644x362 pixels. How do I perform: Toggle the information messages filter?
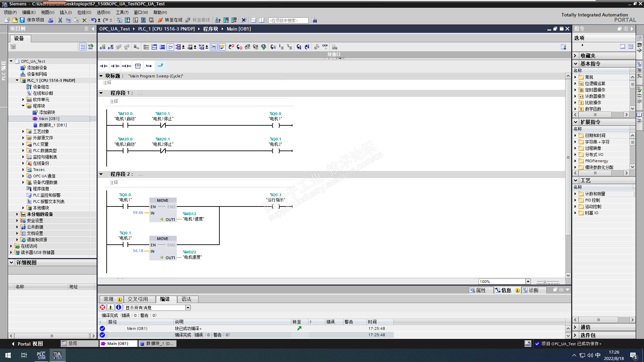[118, 307]
